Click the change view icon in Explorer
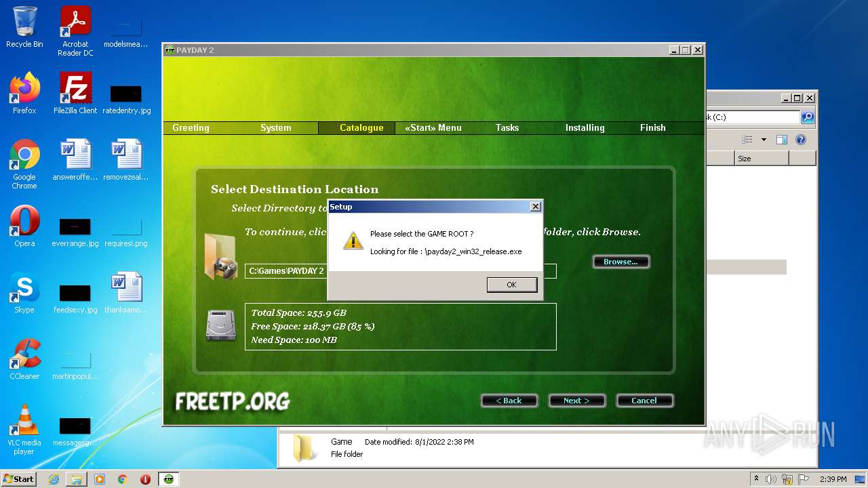 coord(747,140)
